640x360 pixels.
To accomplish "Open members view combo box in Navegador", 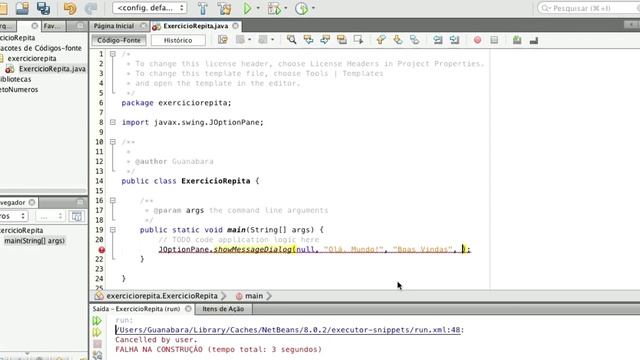I will tap(13, 216).
